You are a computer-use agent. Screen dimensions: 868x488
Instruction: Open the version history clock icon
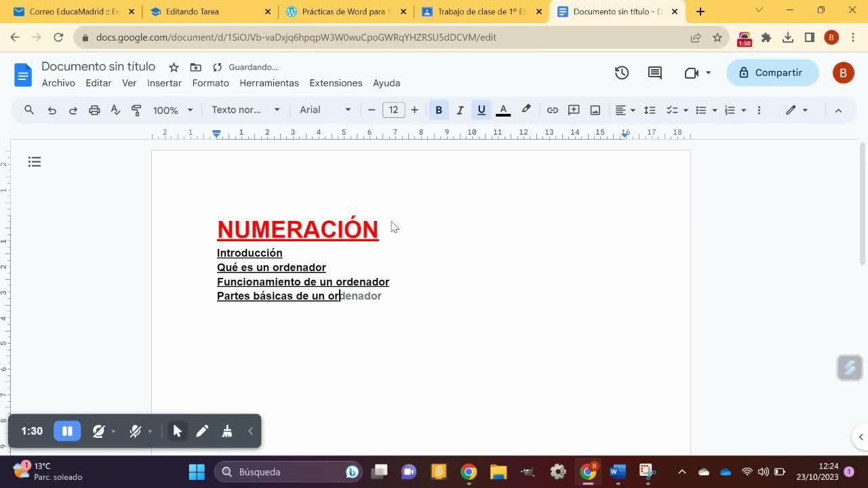pos(622,73)
